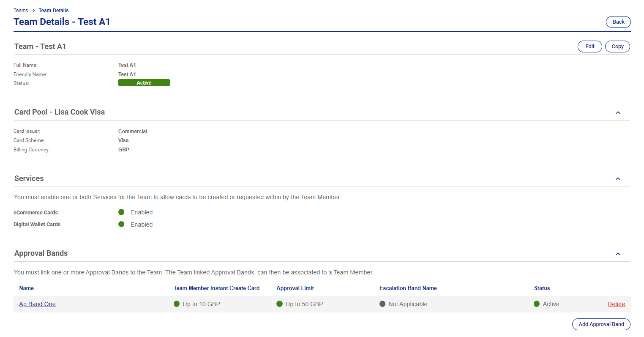Click the Status column header
Screen dimensions: 644x337
(542, 288)
